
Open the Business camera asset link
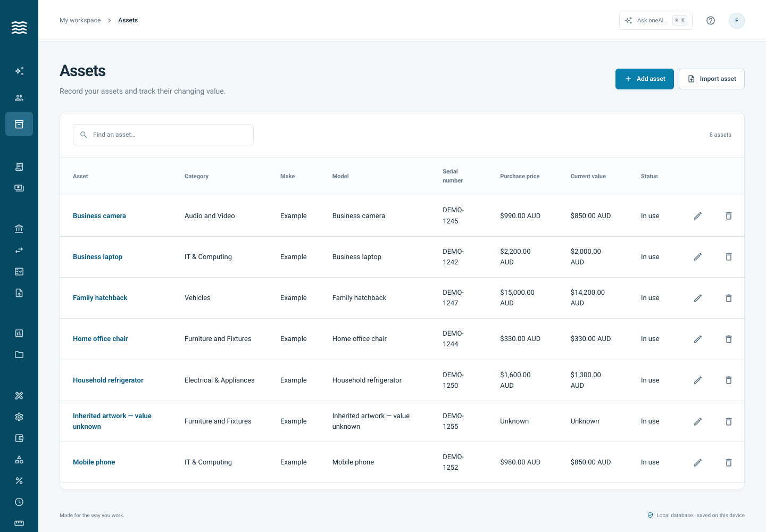(99, 216)
